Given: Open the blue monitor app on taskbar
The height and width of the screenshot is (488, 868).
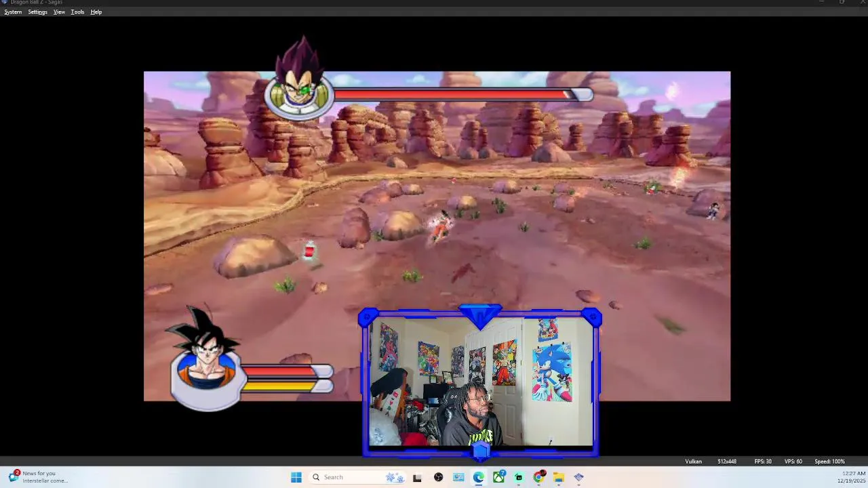Looking at the screenshot, I should point(458,477).
